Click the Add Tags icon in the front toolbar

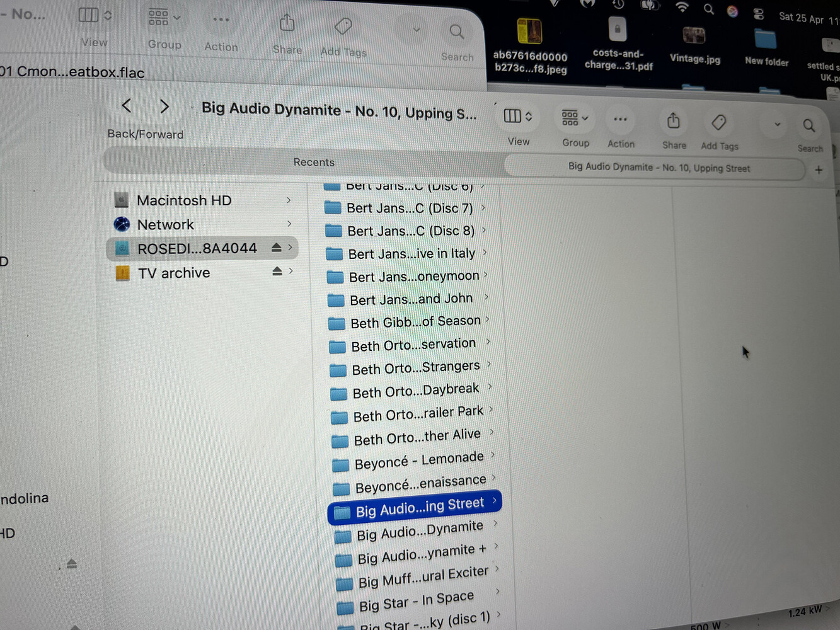point(718,122)
